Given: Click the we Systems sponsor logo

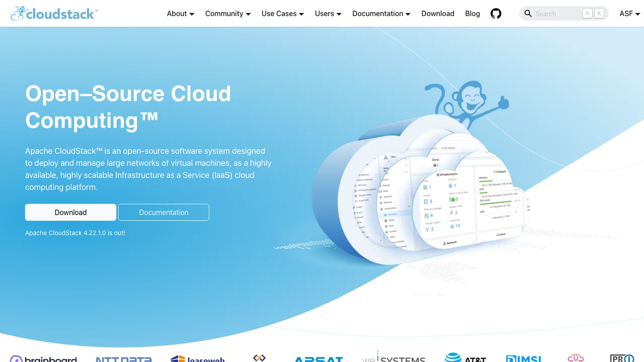Looking at the screenshot, I should click(x=394, y=356).
